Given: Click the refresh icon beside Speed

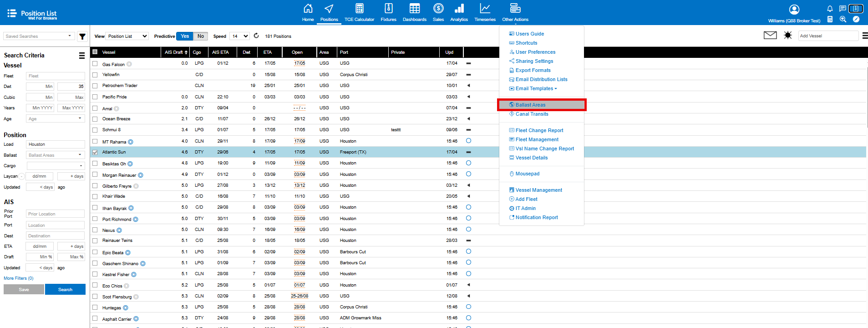Looking at the screenshot, I should pyautogui.click(x=256, y=36).
